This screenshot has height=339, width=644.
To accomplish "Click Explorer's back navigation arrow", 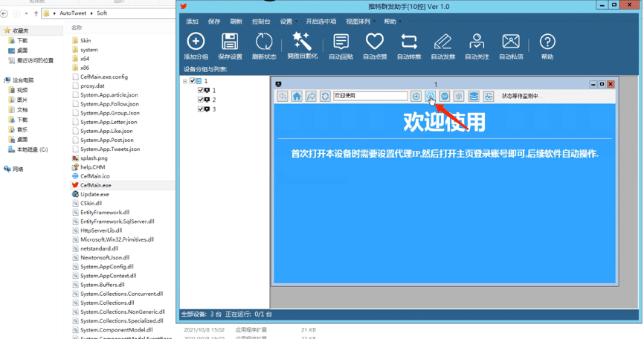I will click(4, 13).
